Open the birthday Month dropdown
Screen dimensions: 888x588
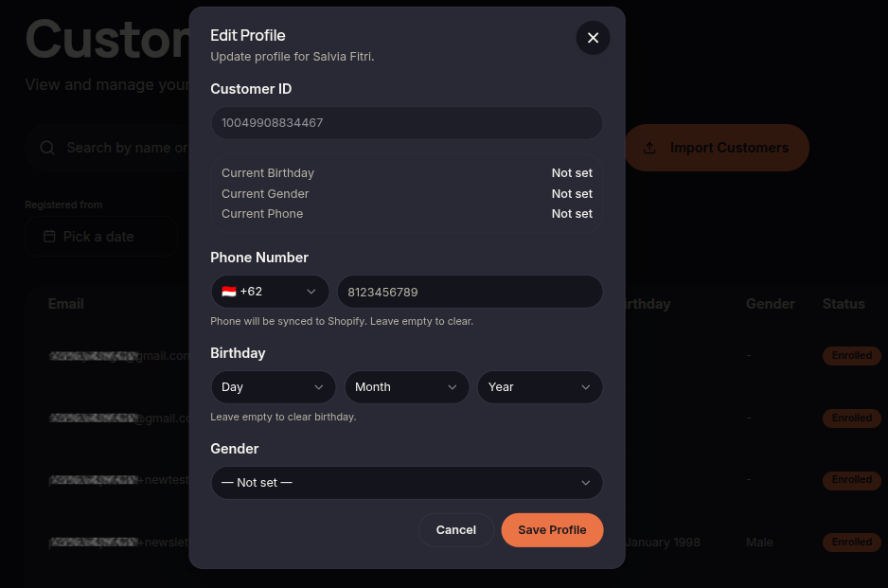click(407, 387)
